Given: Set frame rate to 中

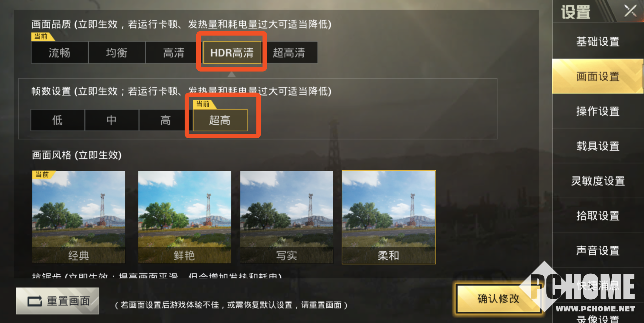Looking at the screenshot, I should pyautogui.click(x=111, y=120).
